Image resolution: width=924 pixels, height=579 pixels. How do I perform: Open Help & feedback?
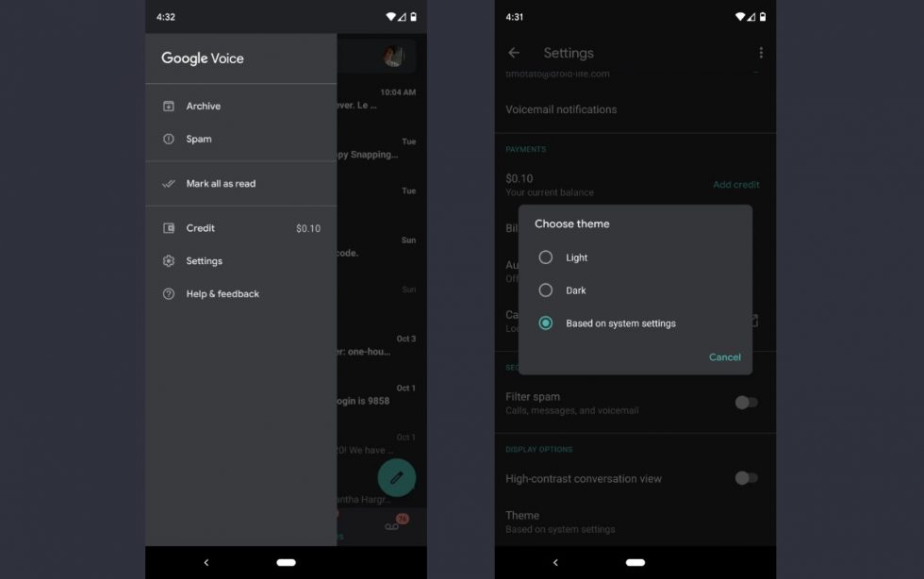(x=241, y=293)
